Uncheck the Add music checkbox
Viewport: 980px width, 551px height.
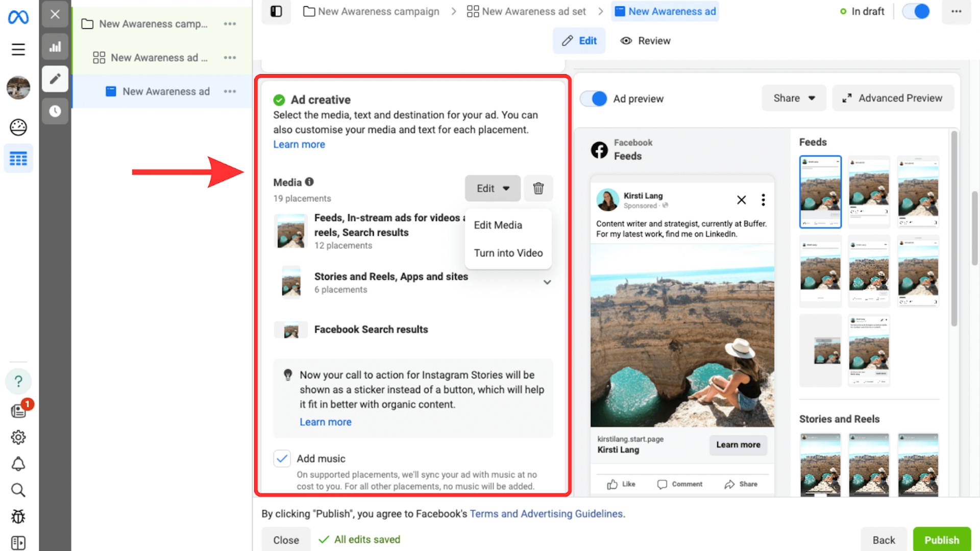pyautogui.click(x=282, y=459)
